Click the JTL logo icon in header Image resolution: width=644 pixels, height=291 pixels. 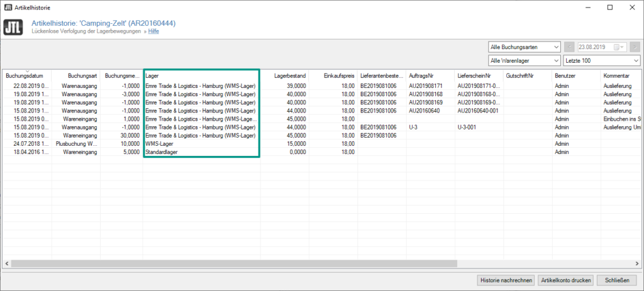[13, 27]
